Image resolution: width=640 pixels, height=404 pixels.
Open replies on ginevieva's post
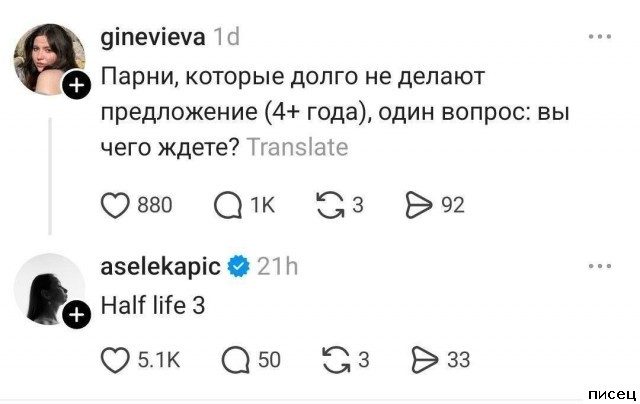point(227,206)
